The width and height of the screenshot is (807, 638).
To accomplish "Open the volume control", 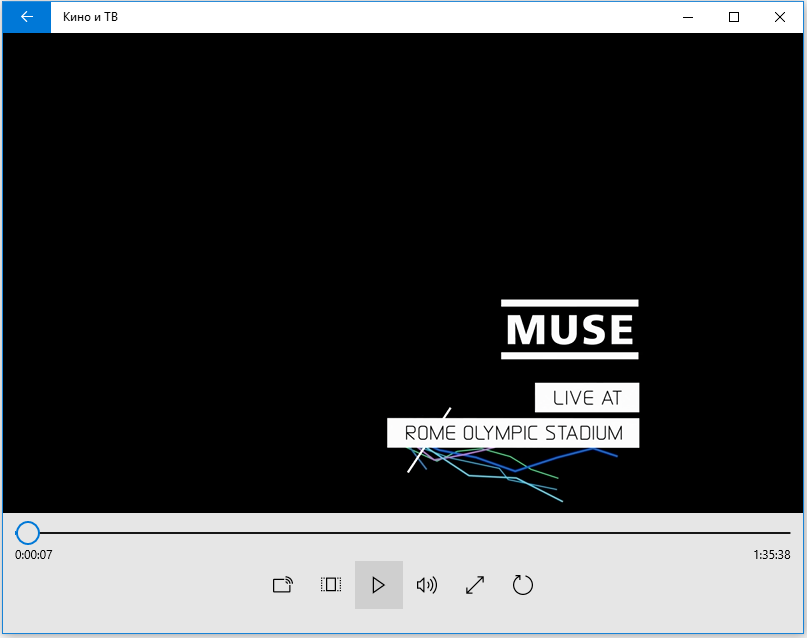I will click(x=427, y=585).
